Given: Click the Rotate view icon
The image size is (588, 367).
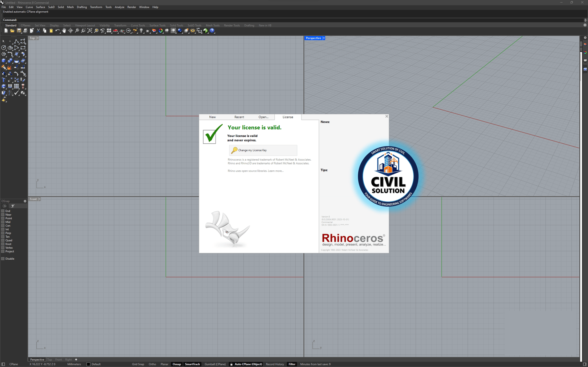Looking at the screenshot, I should (x=71, y=31).
